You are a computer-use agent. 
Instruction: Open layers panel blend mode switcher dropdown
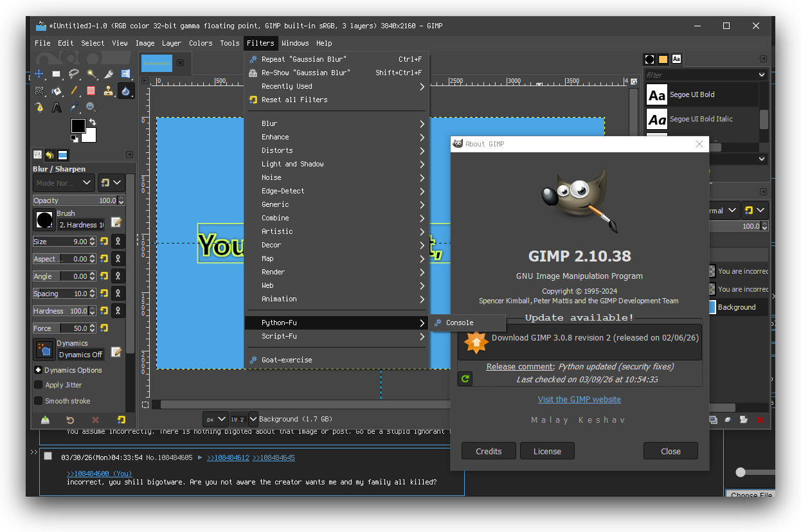pyautogui.click(x=754, y=210)
